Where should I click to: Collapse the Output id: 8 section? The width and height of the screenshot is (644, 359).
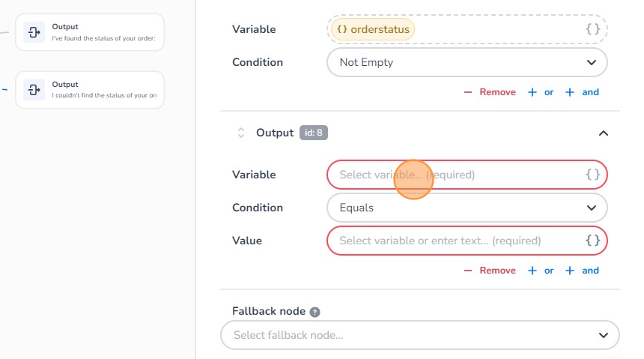coord(603,133)
